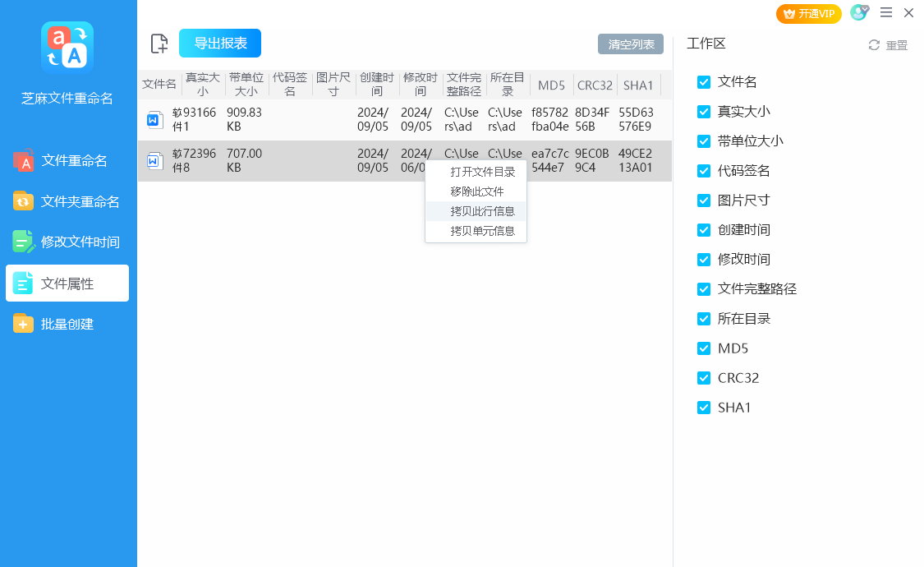Screen dimensions: 924x567
Task: Open the 开通VIP upgrade button
Action: 808,13
